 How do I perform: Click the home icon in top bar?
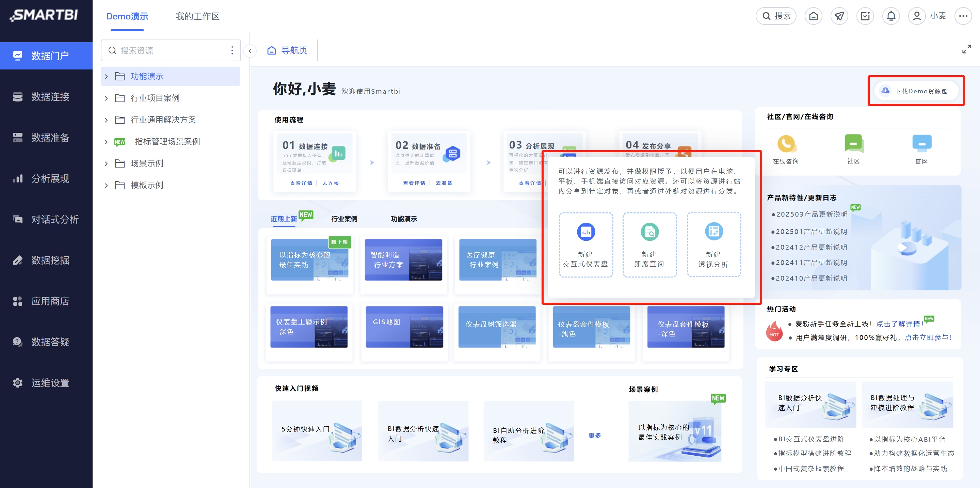pos(813,16)
